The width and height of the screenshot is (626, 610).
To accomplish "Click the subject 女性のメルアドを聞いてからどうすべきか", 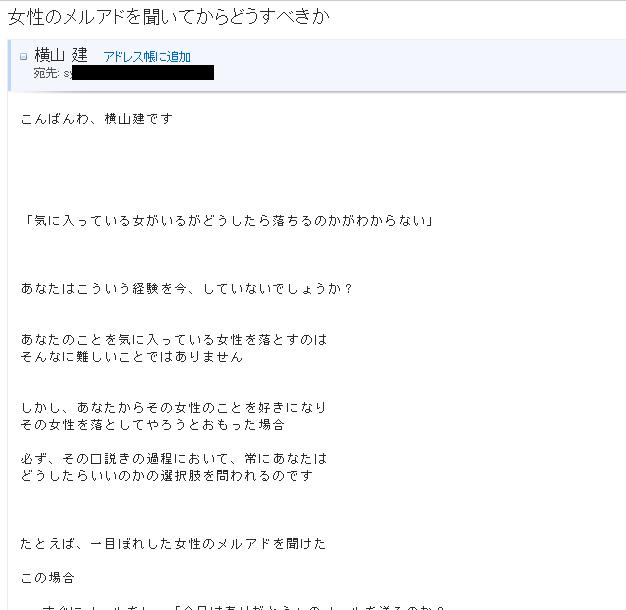I will click(x=169, y=17).
